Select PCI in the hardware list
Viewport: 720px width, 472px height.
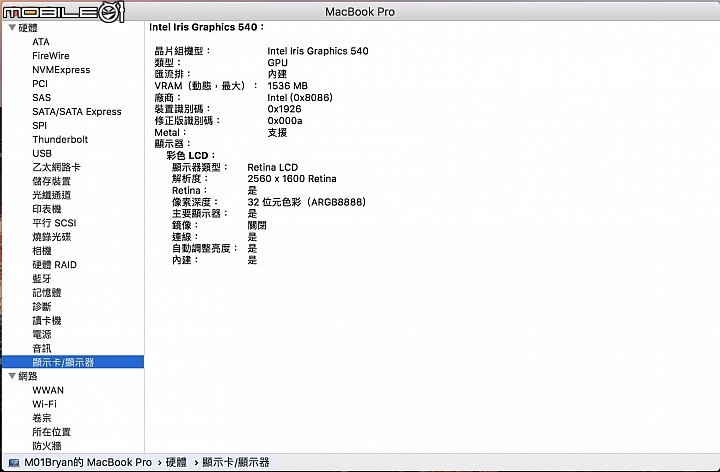(40, 84)
